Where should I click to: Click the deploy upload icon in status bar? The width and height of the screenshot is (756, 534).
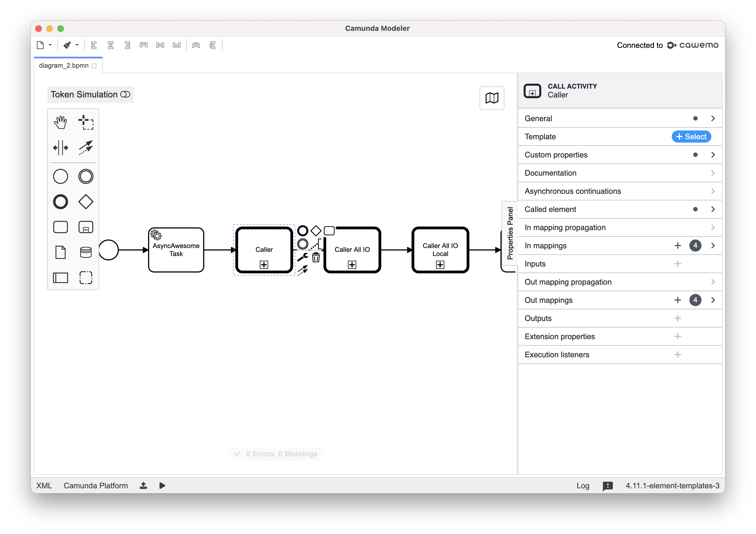pyautogui.click(x=143, y=485)
